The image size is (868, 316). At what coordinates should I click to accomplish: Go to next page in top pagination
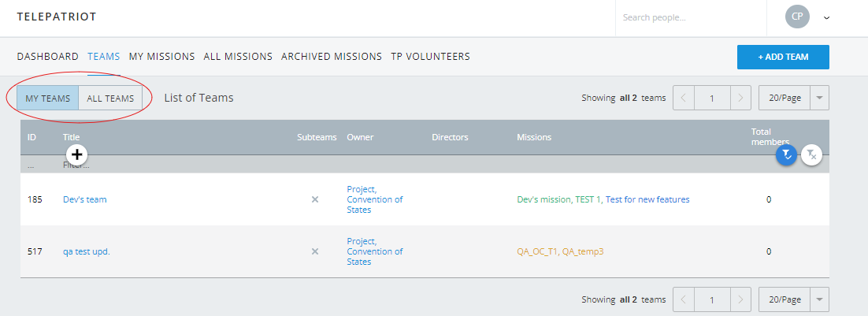[x=740, y=99]
